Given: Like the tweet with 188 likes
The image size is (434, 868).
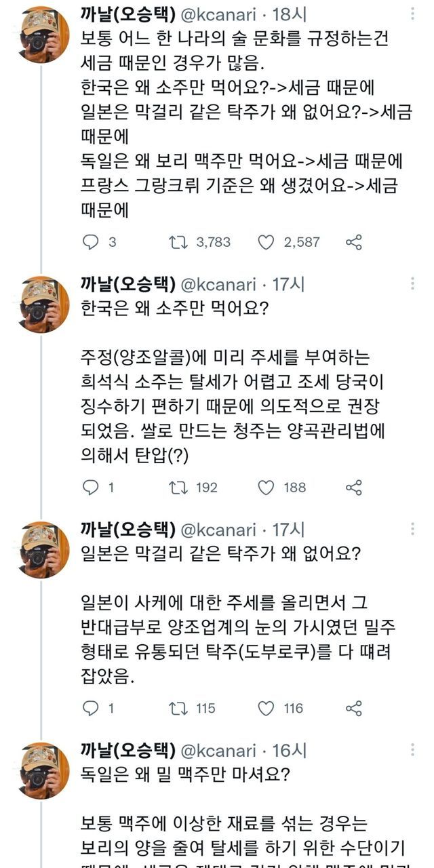Looking at the screenshot, I should [267, 487].
